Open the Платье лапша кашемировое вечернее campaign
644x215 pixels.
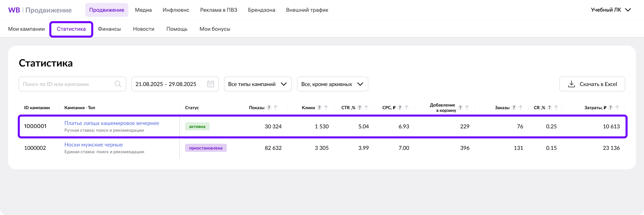pos(112,123)
